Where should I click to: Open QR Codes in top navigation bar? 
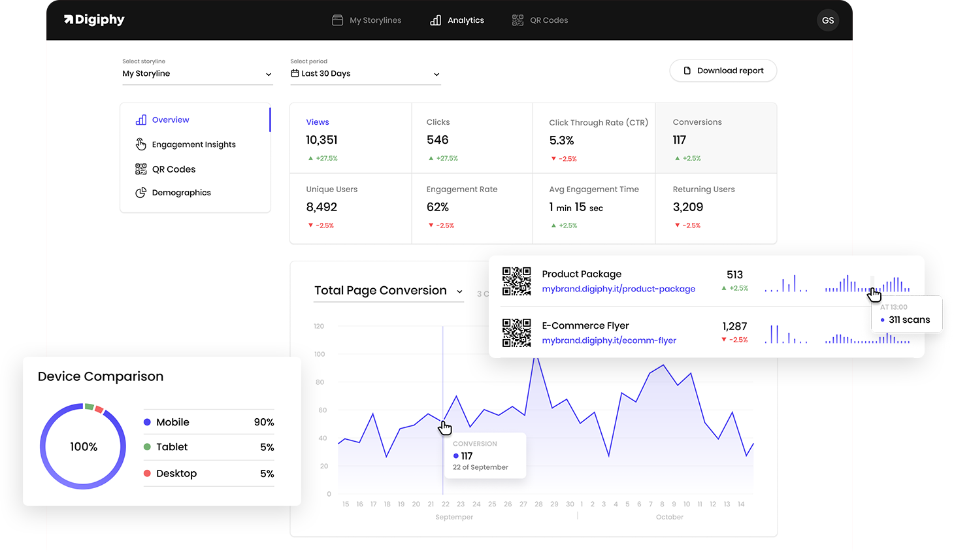tap(540, 20)
